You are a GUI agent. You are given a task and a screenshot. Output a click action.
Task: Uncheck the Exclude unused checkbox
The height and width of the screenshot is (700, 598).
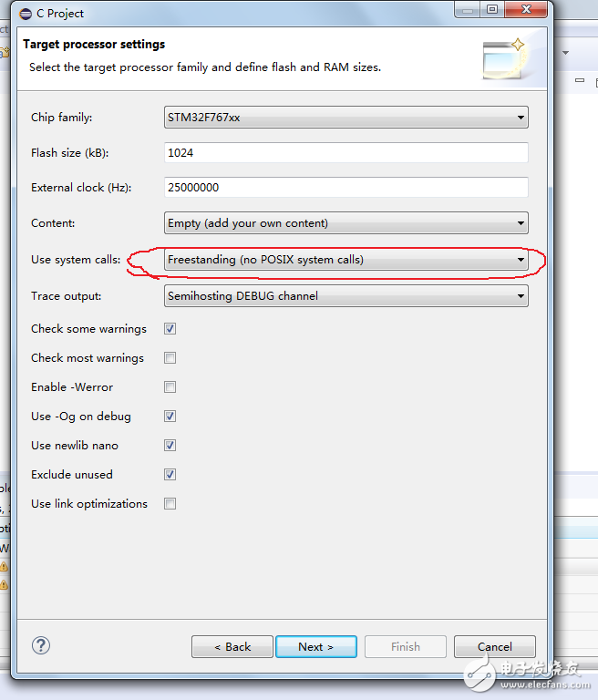point(170,475)
